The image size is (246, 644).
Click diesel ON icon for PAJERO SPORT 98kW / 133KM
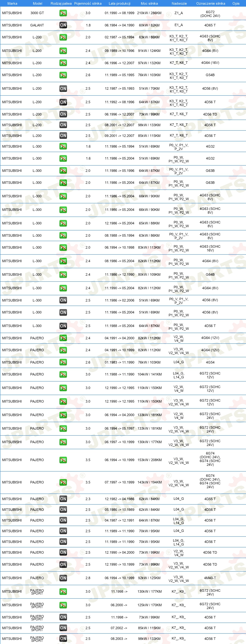pos(63,639)
